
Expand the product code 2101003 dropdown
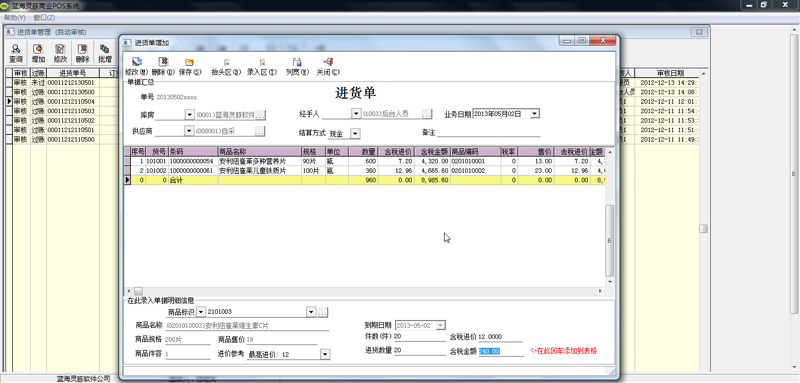pos(311,312)
